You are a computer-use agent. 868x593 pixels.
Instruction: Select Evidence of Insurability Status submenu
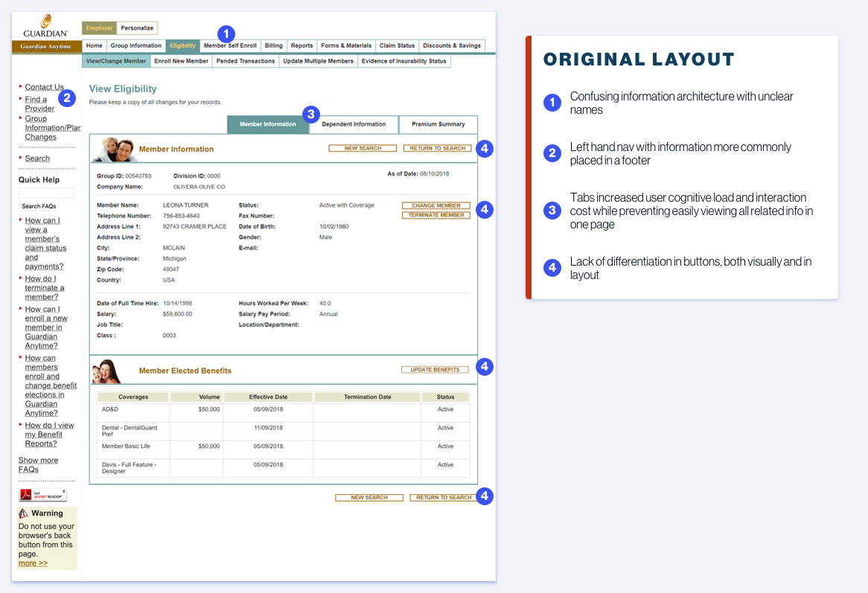pos(403,62)
